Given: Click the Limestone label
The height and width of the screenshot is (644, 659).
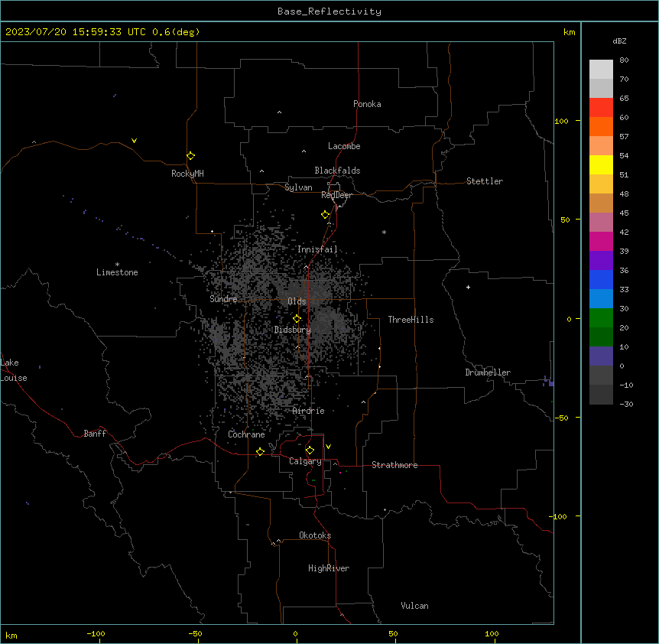Looking at the screenshot, I should 117,272.
